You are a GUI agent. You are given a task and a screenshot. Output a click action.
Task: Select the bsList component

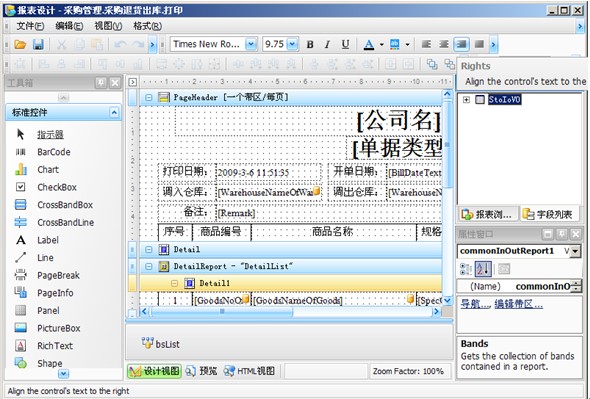click(x=161, y=343)
